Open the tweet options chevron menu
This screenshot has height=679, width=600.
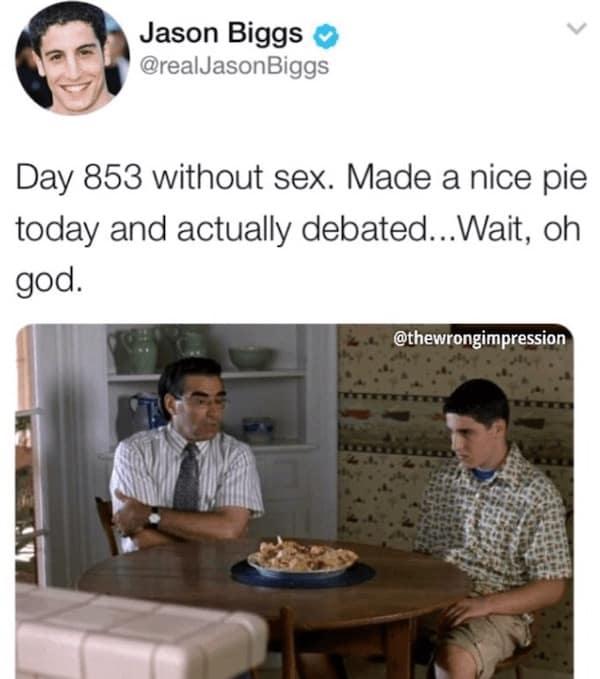point(577,28)
